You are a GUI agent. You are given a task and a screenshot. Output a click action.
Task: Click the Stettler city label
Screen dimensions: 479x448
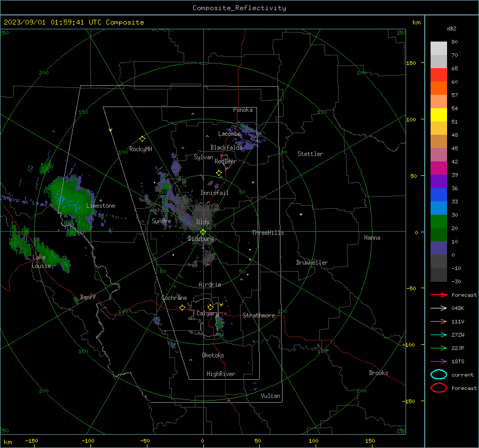point(310,154)
